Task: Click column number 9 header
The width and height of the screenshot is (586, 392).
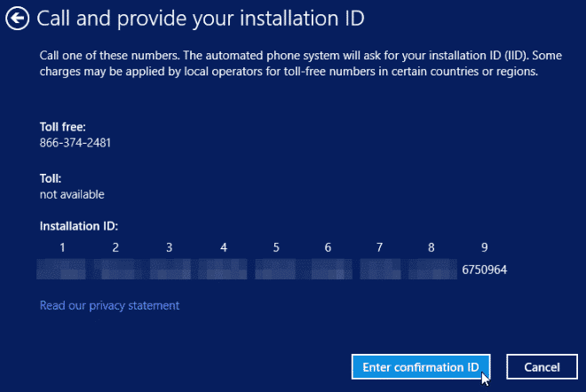Action: click(x=484, y=247)
